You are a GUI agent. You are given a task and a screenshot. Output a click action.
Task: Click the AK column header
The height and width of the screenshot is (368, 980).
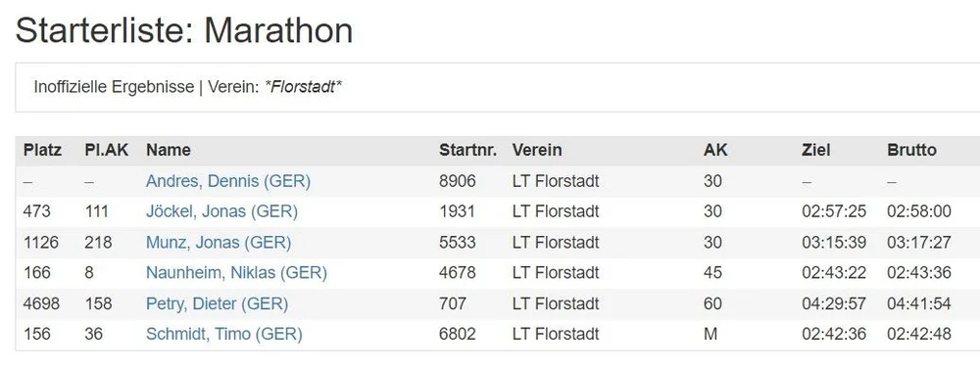[715, 151]
